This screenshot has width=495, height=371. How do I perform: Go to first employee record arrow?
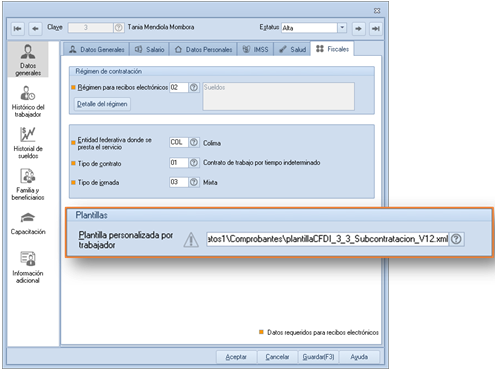tap(17, 29)
